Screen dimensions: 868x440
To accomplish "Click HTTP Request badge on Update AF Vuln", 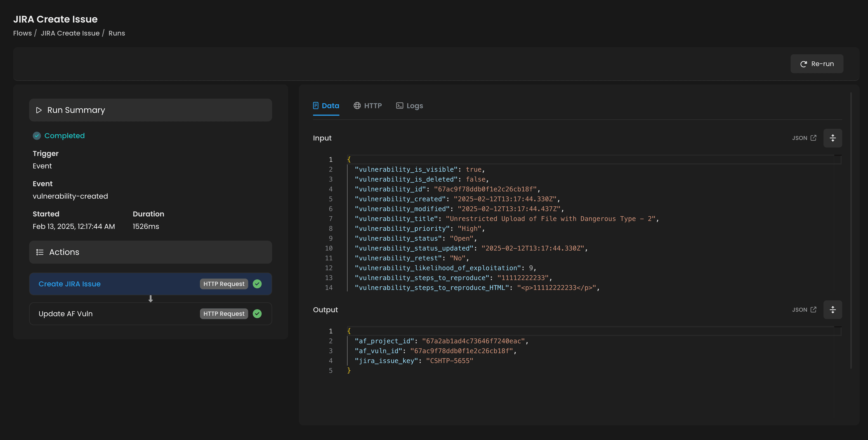I will 224,314.
